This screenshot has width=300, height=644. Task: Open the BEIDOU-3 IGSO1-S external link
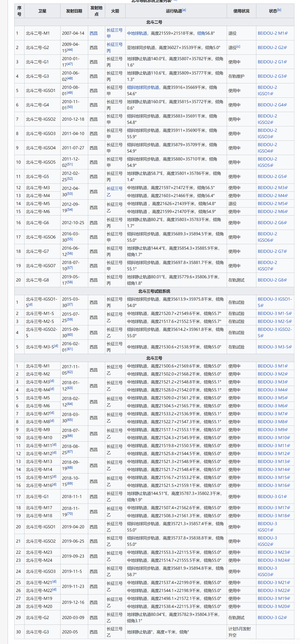pos(275,302)
